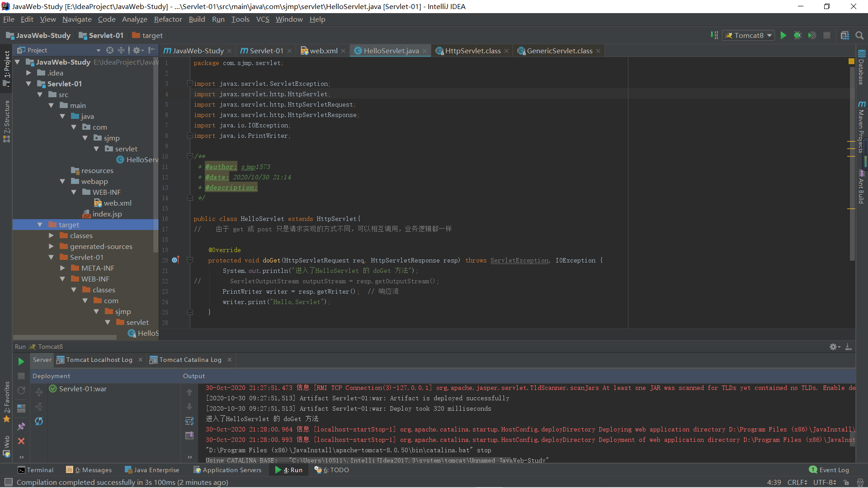Open the Event Log tool window
Viewport: 868px width, 488px height.
pos(829,470)
